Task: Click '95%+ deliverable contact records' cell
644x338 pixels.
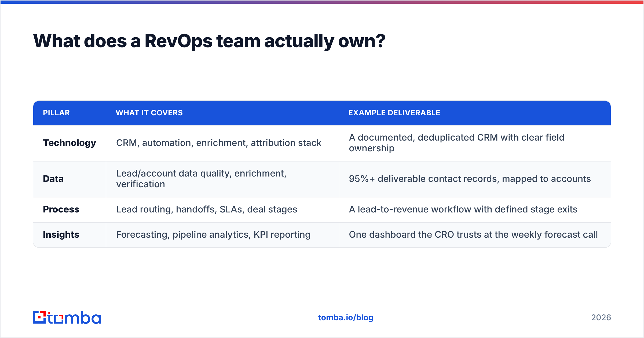Action: 475,179
